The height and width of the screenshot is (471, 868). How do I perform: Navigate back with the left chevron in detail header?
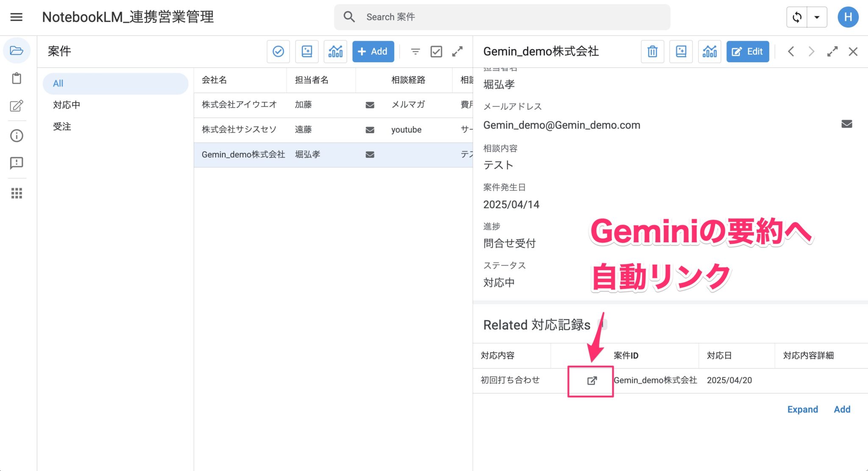pyautogui.click(x=790, y=51)
